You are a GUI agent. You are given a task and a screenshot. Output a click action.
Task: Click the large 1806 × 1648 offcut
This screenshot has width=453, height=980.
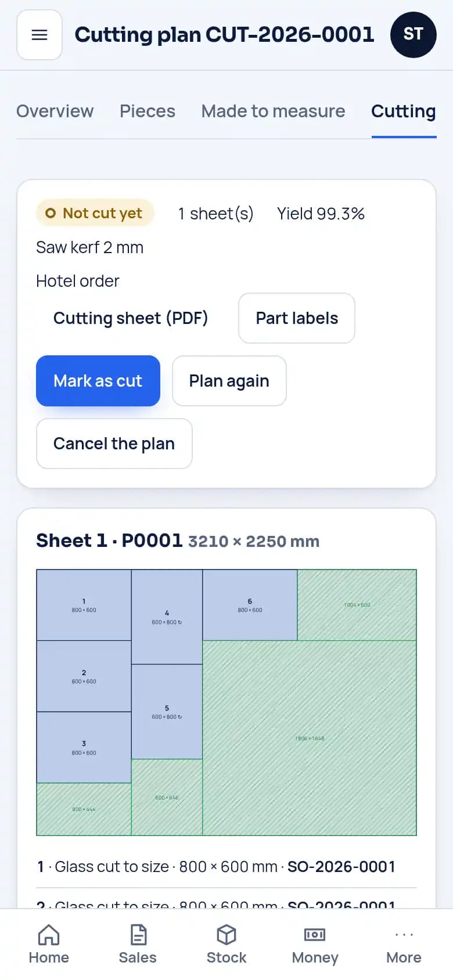click(310, 738)
